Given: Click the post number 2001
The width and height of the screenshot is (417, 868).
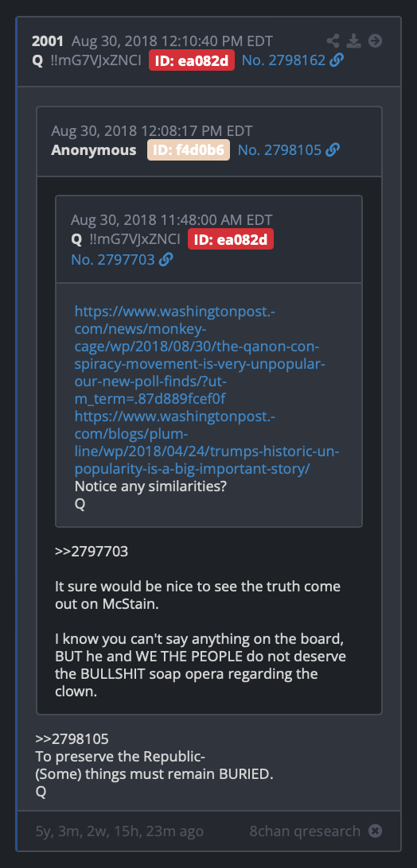Looking at the screenshot, I should pos(48,41).
